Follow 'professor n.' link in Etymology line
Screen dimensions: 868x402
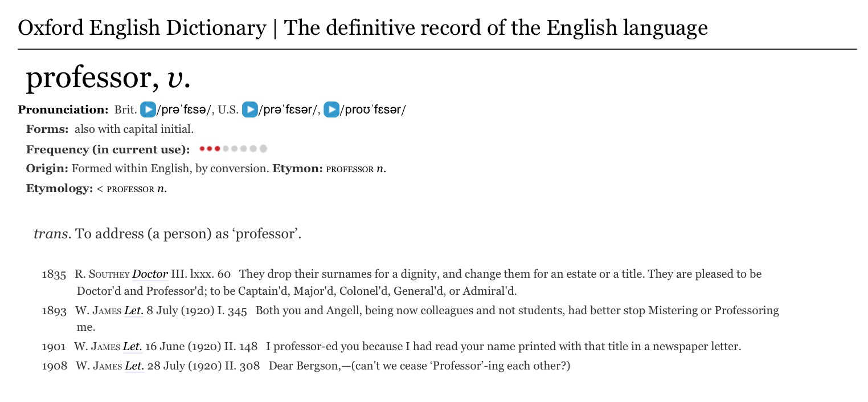pos(137,189)
